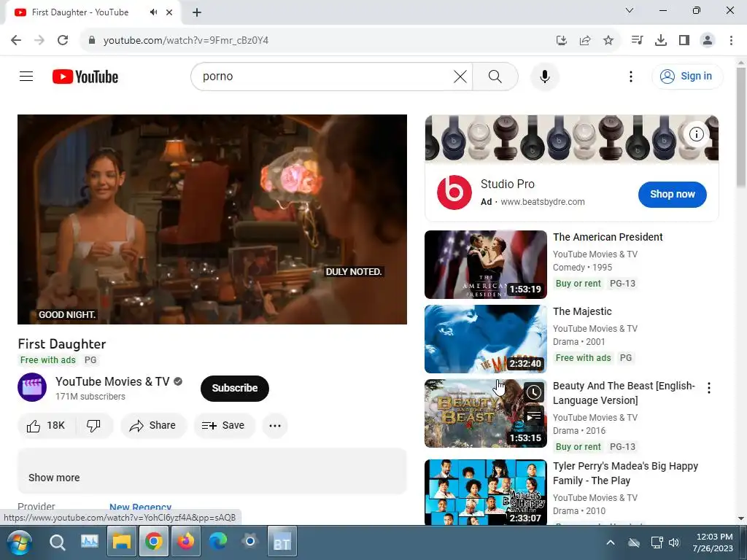Add Beauty And The Beast to queue
747x560 pixels.
click(533, 416)
